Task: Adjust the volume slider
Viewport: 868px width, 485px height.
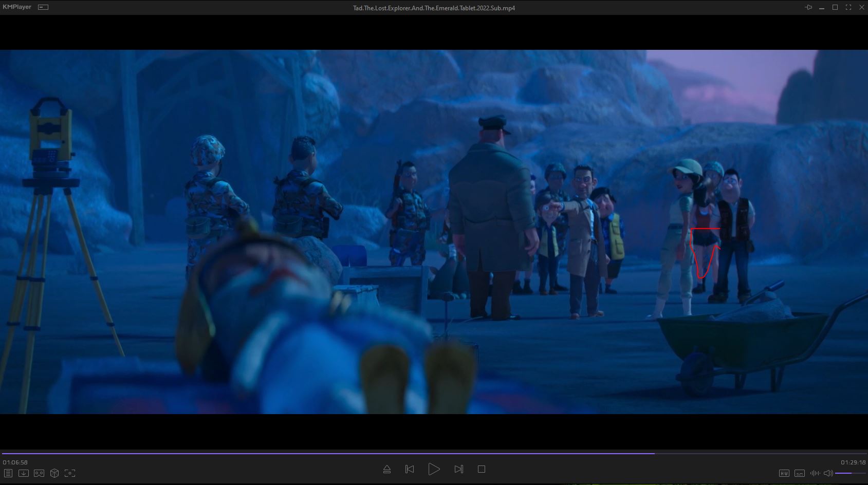Action: pyautogui.click(x=850, y=473)
